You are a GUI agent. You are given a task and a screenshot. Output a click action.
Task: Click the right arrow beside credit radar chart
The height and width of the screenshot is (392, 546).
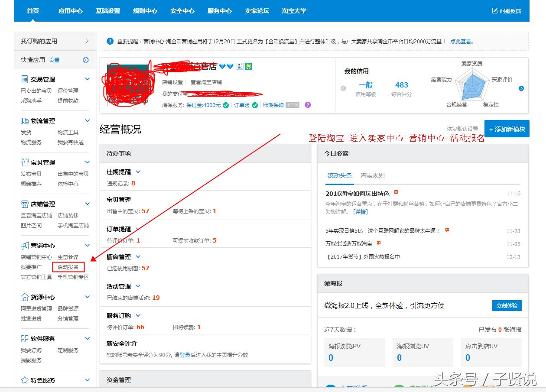tap(521, 88)
